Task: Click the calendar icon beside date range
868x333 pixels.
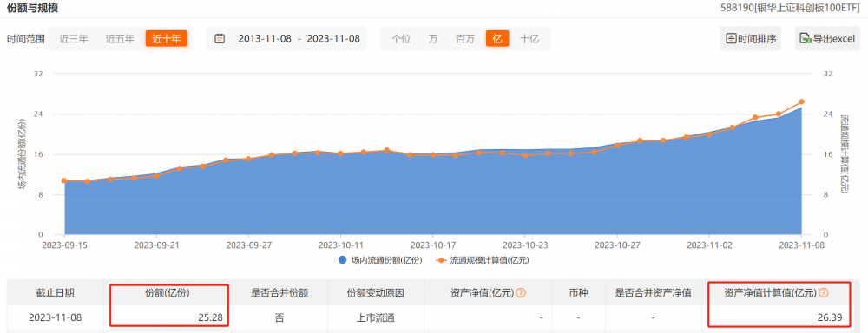Action: coord(220,39)
